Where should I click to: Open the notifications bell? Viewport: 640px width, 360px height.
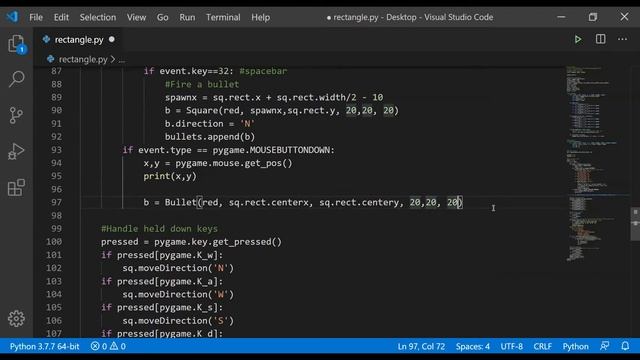point(625,346)
